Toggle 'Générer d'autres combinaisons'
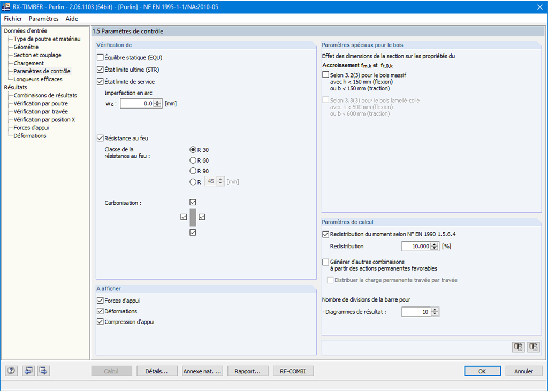548x392 pixels. click(x=324, y=262)
